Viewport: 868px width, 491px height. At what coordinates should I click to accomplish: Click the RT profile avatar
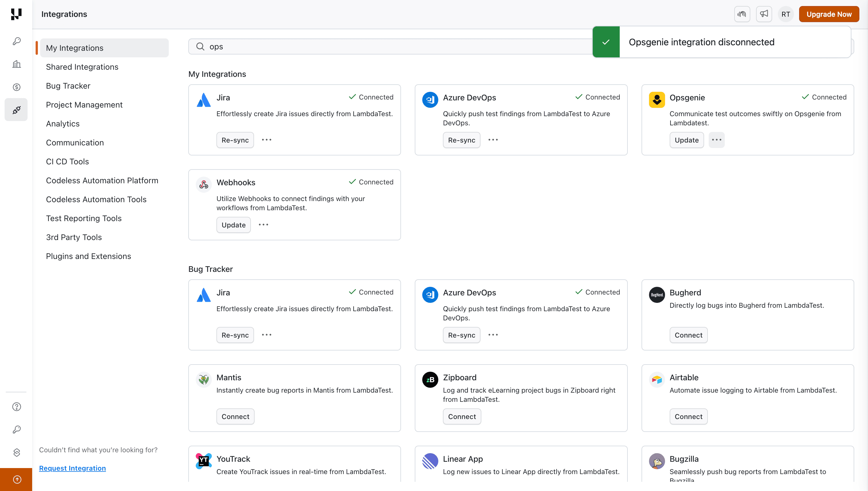[x=786, y=14]
